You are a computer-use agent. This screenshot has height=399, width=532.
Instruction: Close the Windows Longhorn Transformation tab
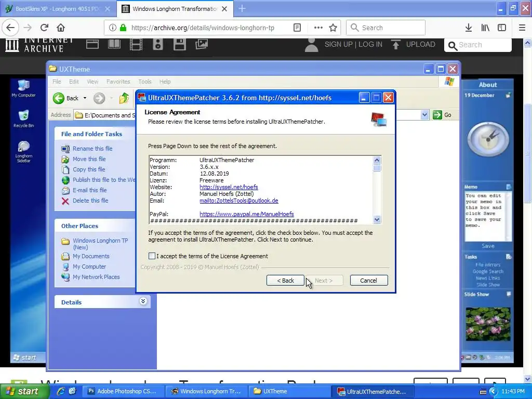224,9
